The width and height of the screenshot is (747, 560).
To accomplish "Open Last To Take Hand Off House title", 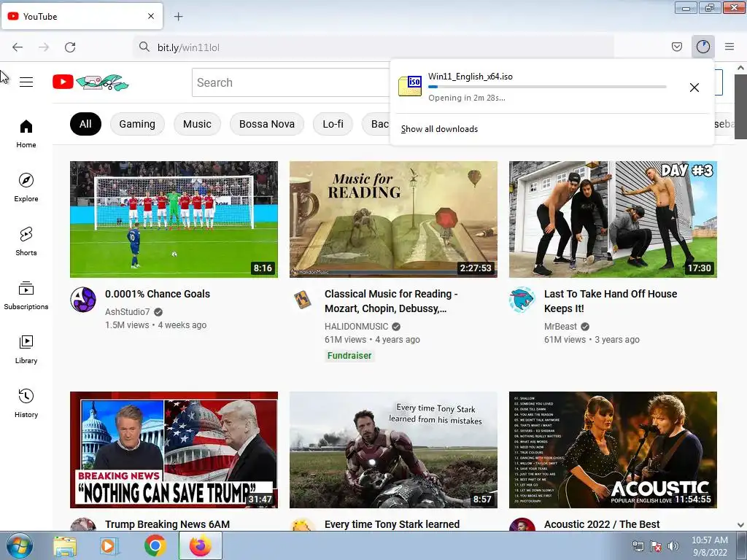I will point(611,301).
